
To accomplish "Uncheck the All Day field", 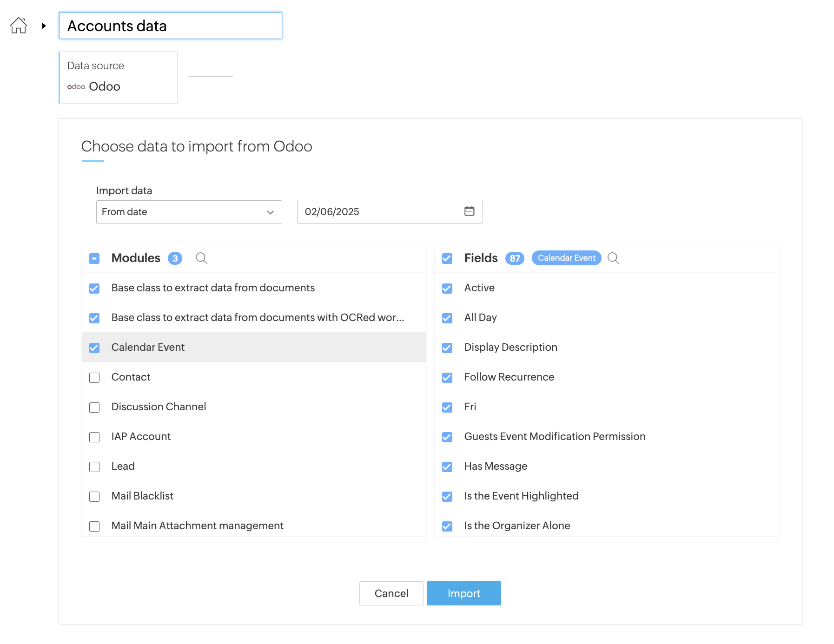I will point(447,318).
